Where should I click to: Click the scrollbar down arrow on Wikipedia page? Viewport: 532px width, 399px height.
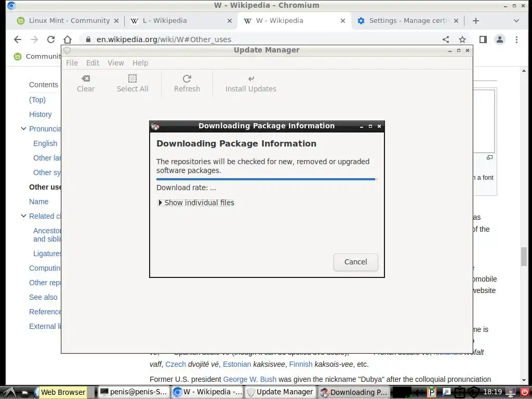click(524, 381)
